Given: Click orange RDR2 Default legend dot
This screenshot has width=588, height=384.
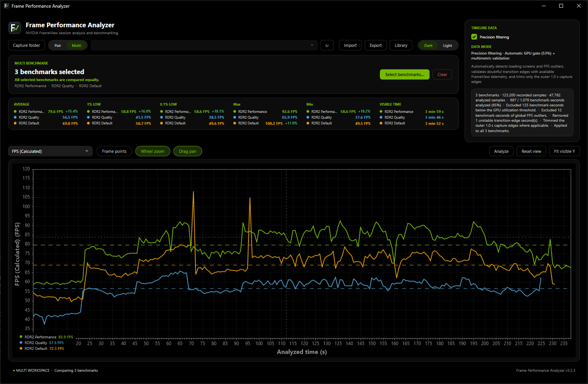Looking at the screenshot, I should [21, 348].
